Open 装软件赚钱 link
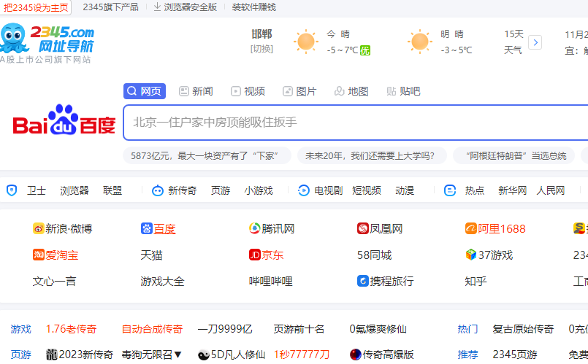Viewport: 588px width, 364px height. pyautogui.click(x=254, y=7)
